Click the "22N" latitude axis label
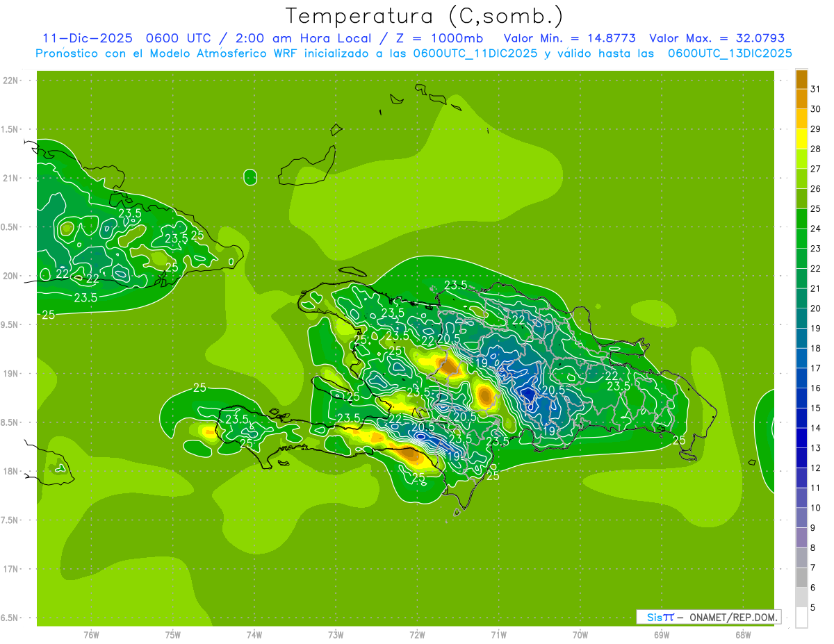 point(12,81)
